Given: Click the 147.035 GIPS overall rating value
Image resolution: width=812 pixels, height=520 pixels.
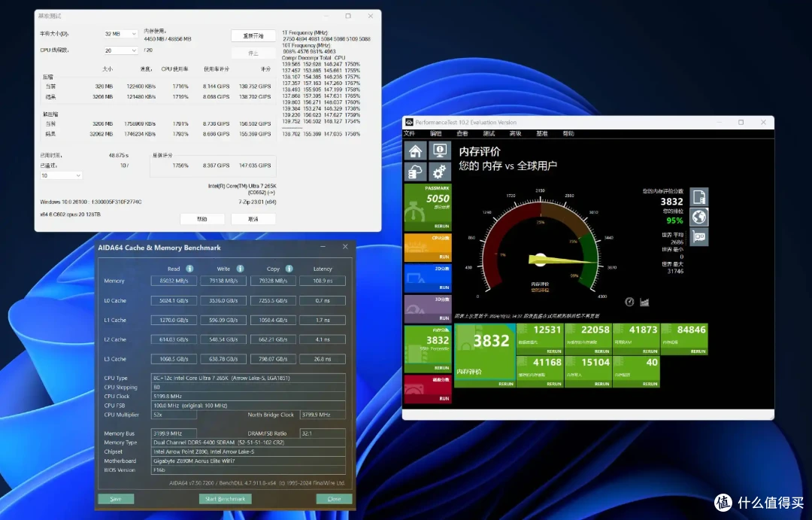Looking at the screenshot, I should point(255,166).
